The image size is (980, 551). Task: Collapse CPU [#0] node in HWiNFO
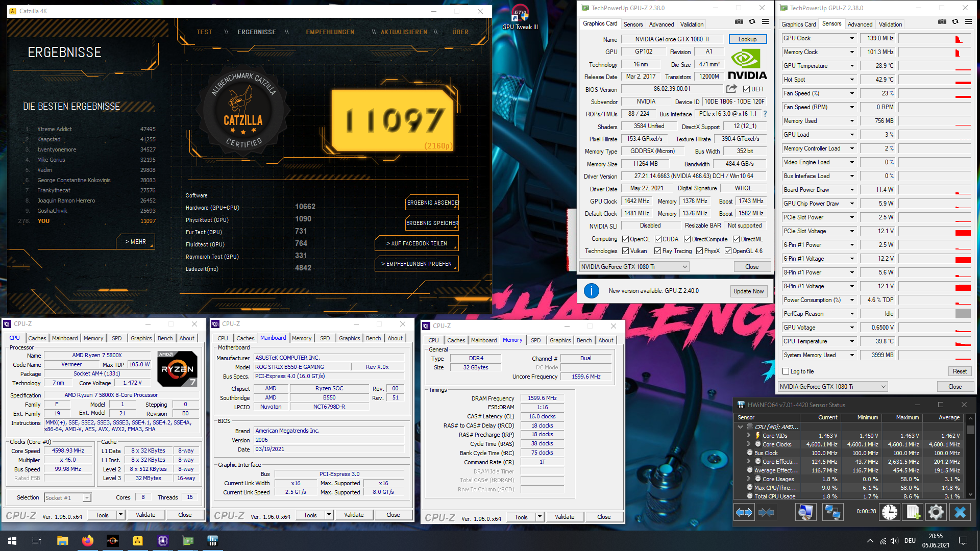(x=741, y=427)
